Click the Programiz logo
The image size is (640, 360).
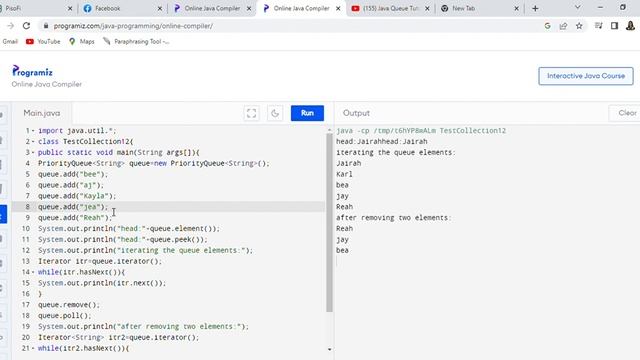pos(32,72)
